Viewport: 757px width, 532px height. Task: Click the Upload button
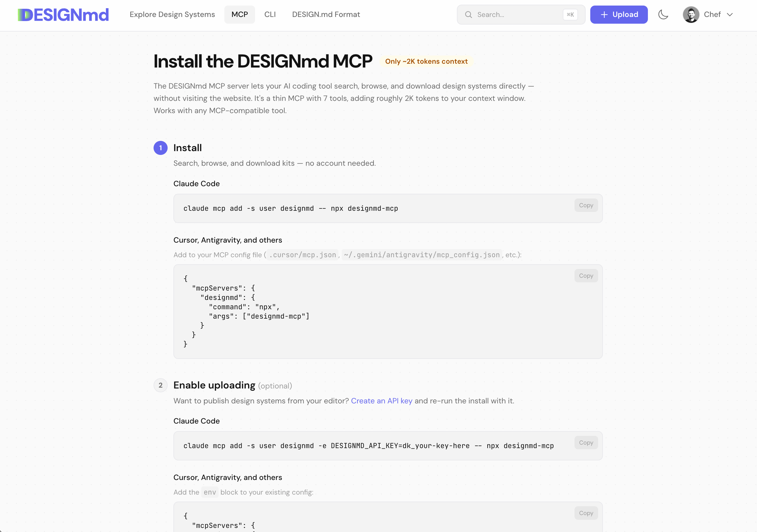[619, 15]
